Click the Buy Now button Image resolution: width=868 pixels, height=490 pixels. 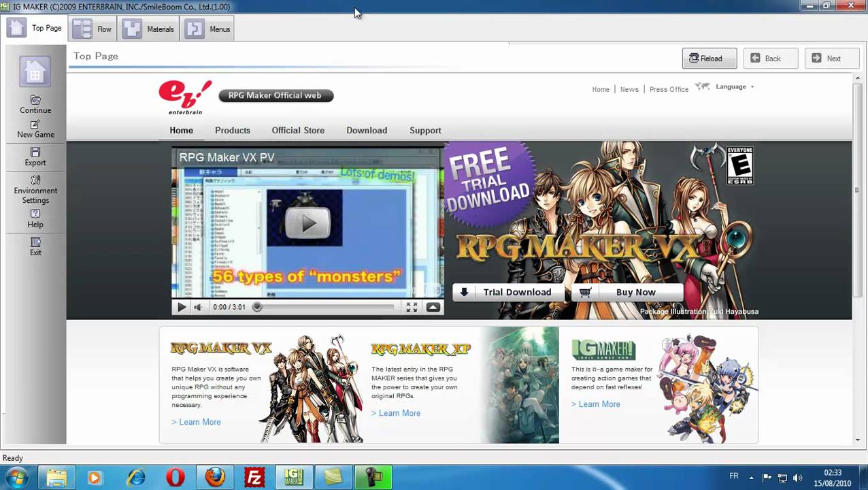pyautogui.click(x=627, y=292)
